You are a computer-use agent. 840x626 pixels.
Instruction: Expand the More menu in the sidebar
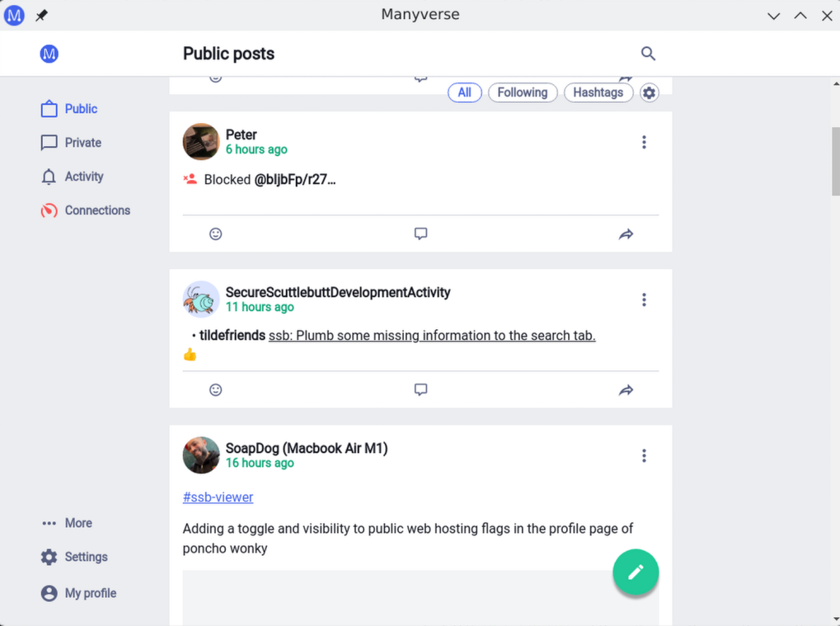(77, 522)
